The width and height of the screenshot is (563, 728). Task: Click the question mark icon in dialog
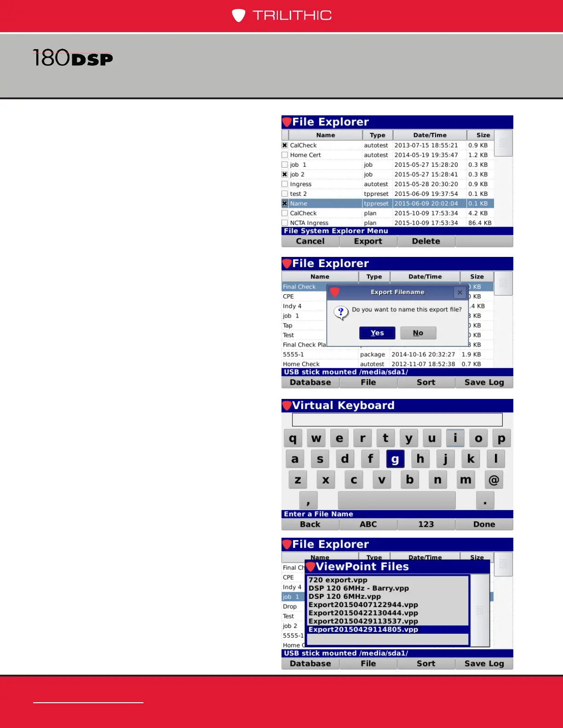click(341, 313)
